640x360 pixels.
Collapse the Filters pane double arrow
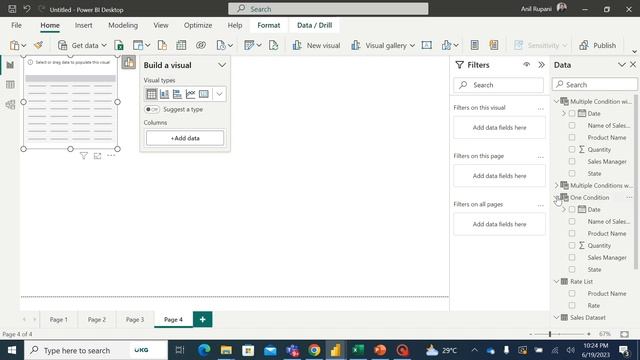point(541,65)
